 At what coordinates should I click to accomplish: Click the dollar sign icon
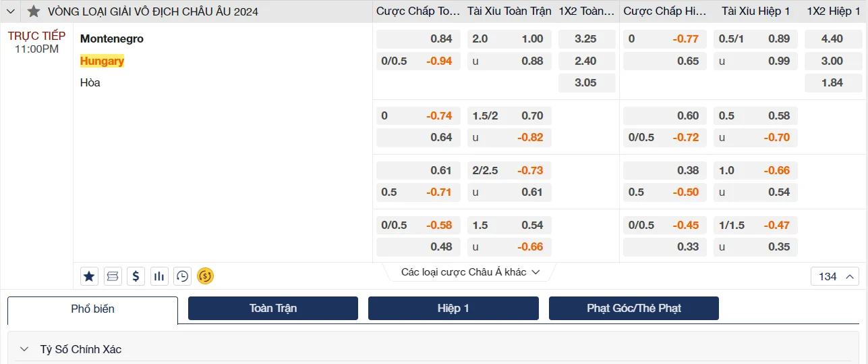pos(136,276)
